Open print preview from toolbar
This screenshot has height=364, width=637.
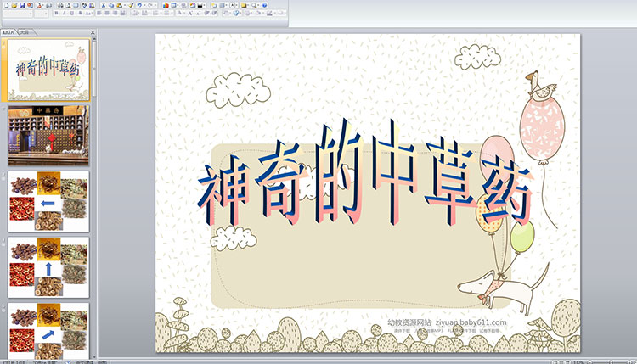click(x=68, y=5)
